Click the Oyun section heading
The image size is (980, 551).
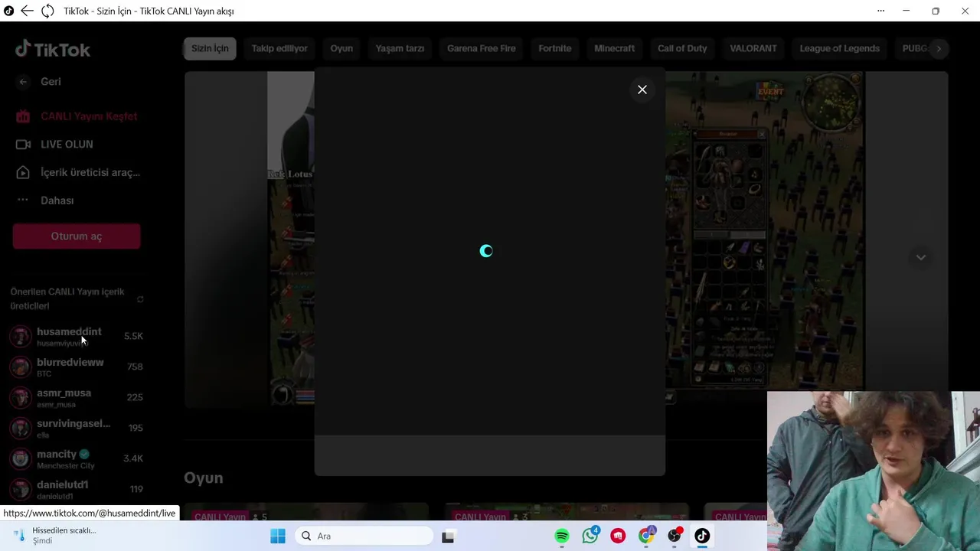coord(204,478)
